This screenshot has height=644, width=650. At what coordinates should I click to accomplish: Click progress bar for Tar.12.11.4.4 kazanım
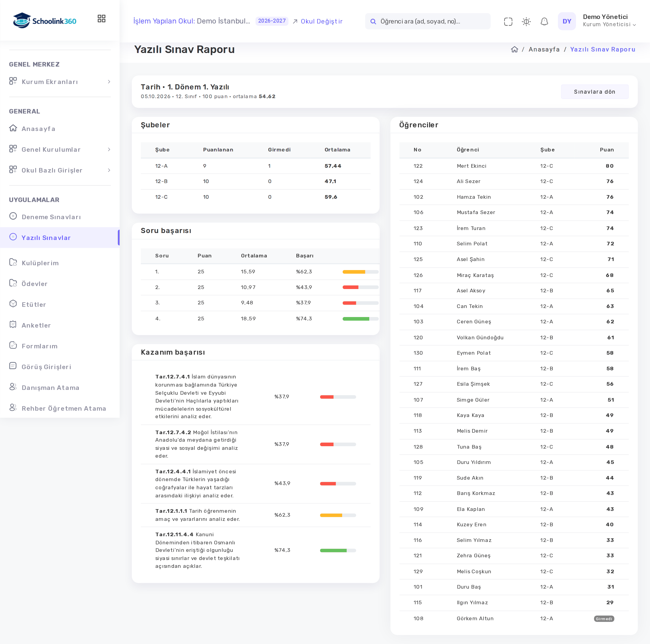pos(338,551)
